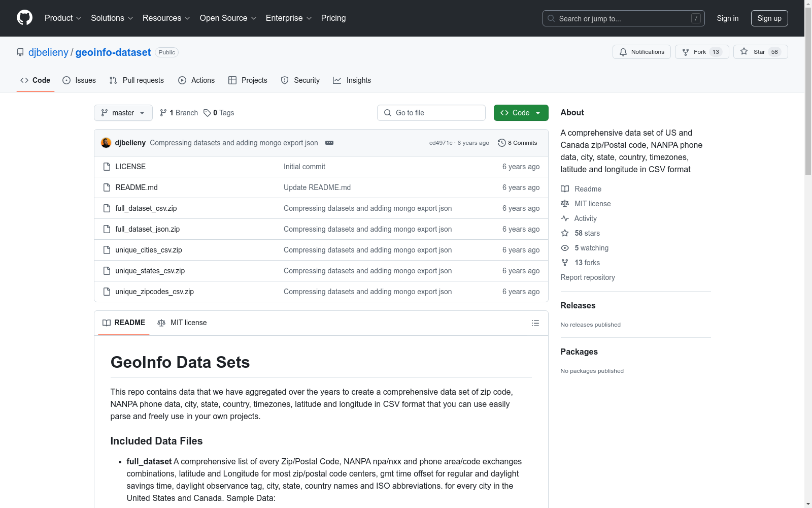The width and height of the screenshot is (812, 508).
Task: Click the star icon beside 58 stars
Action: (565, 233)
